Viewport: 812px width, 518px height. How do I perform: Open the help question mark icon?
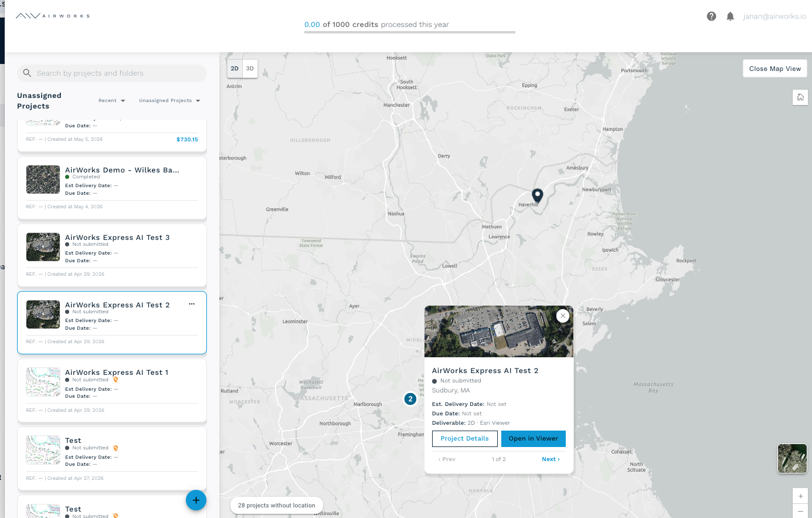tap(711, 16)
